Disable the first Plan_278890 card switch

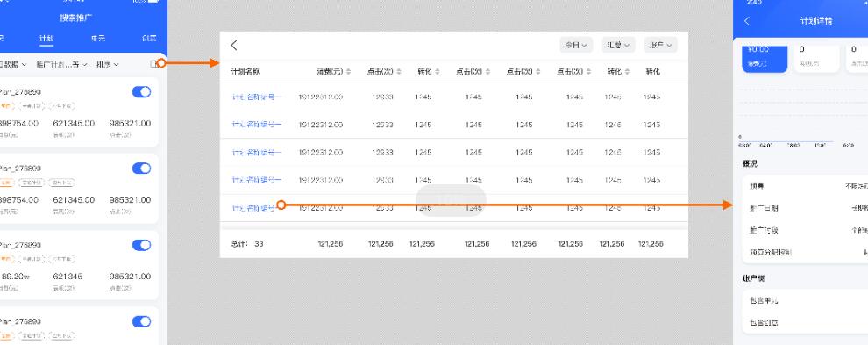(142, 92)
